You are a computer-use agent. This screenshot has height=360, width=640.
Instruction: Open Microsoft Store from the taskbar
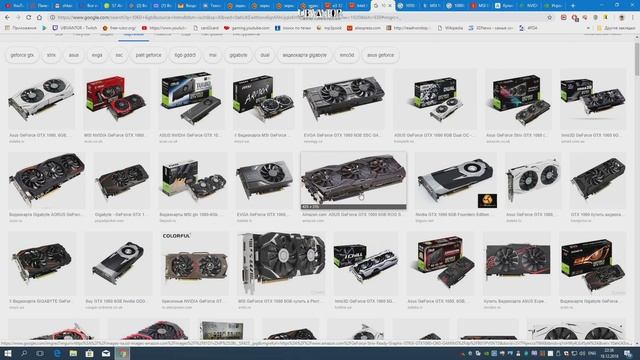[89, 353]
